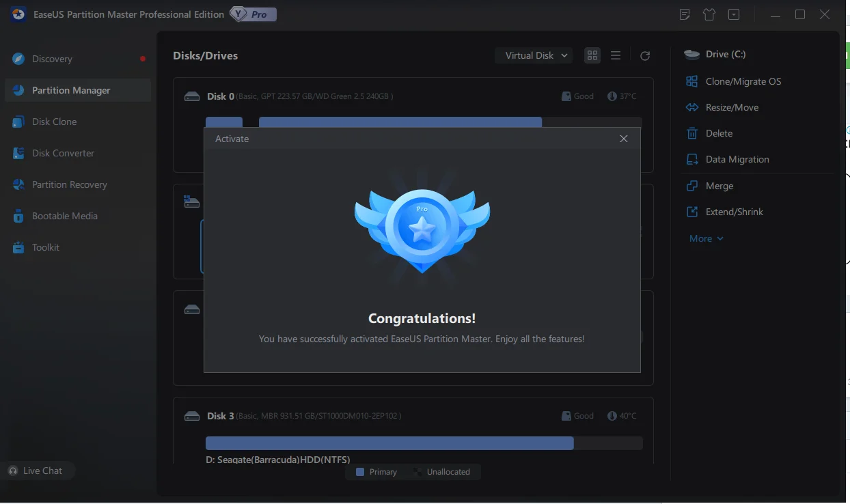This screenshot has width=850, height=504.
Task: Refresh the disks list
Action: 645,56
